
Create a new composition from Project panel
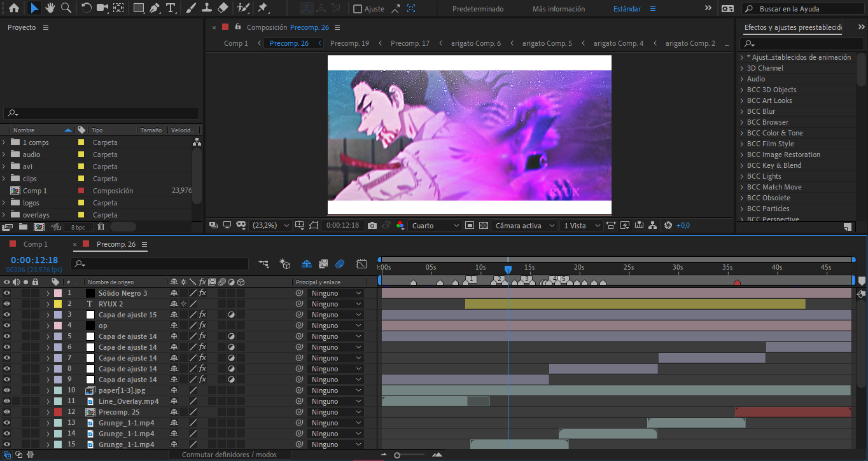[x=39, y=226]
